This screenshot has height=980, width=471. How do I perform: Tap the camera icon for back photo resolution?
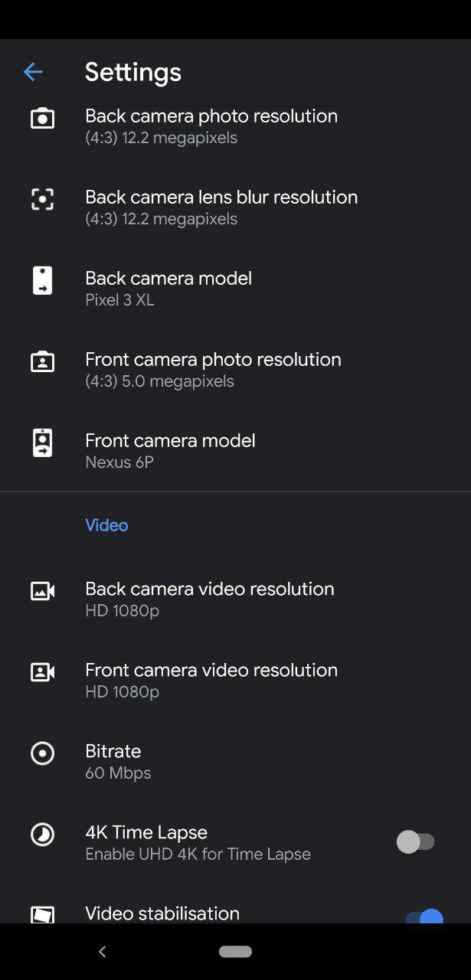(42, 119)
